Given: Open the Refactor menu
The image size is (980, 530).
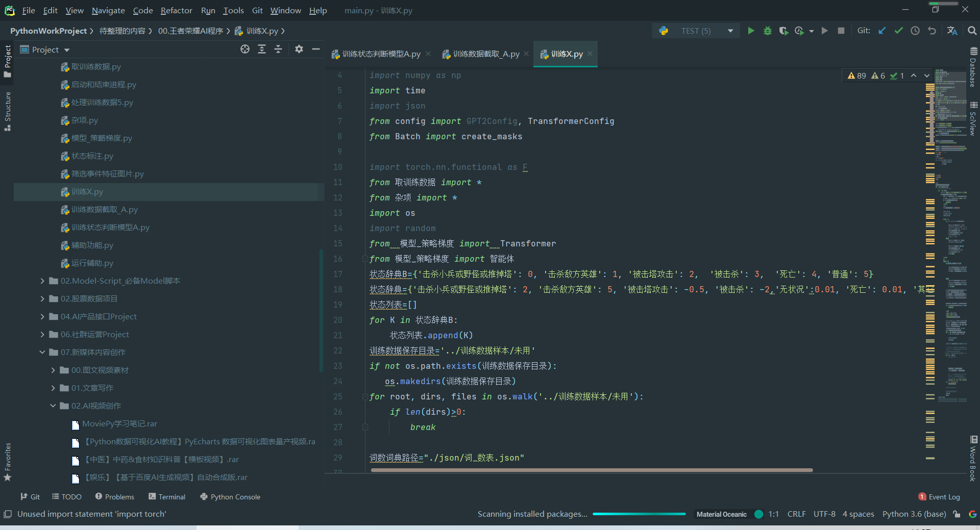Looking at the screenshot, I should [176, 10].
